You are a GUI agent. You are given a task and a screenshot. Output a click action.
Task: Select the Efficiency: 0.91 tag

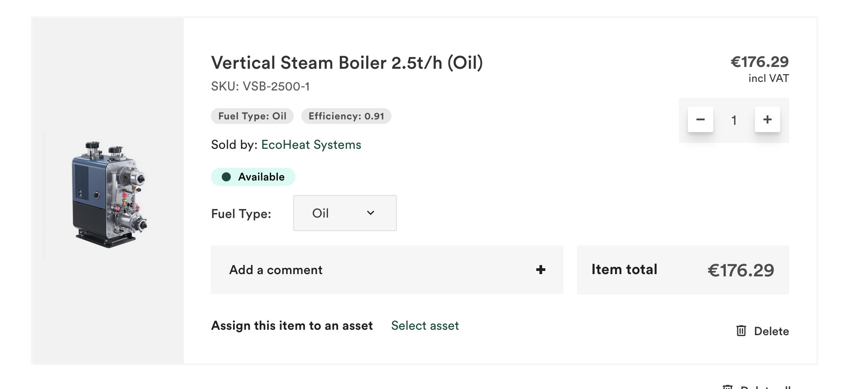tap(346, 116)
